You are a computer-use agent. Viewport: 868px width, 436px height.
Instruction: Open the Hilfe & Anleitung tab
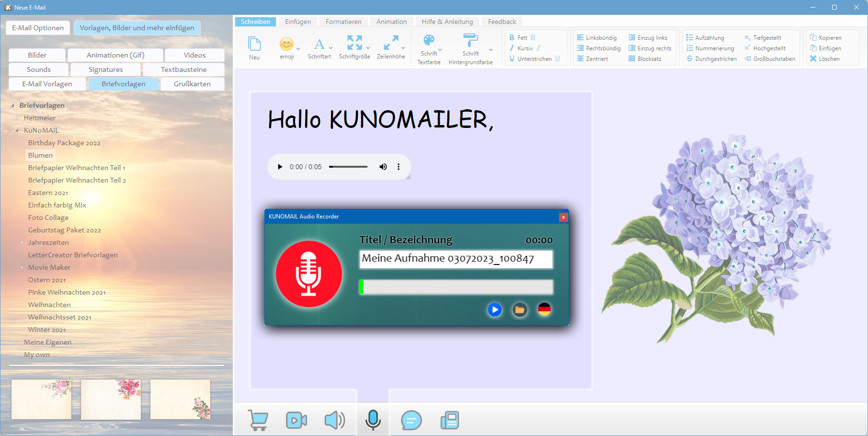tap(447, 22)
